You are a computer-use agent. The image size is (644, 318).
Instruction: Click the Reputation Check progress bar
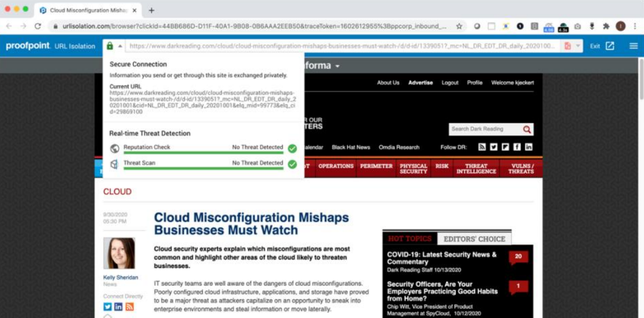(x=204, y=153)
